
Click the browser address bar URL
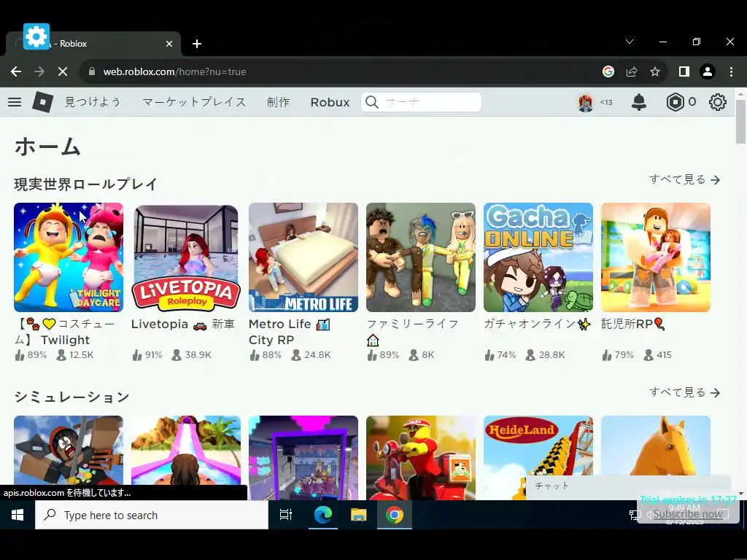174,71
